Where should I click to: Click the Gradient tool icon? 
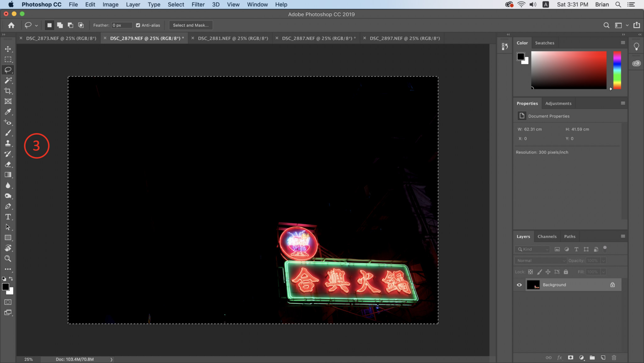click(x=8, y=175)
